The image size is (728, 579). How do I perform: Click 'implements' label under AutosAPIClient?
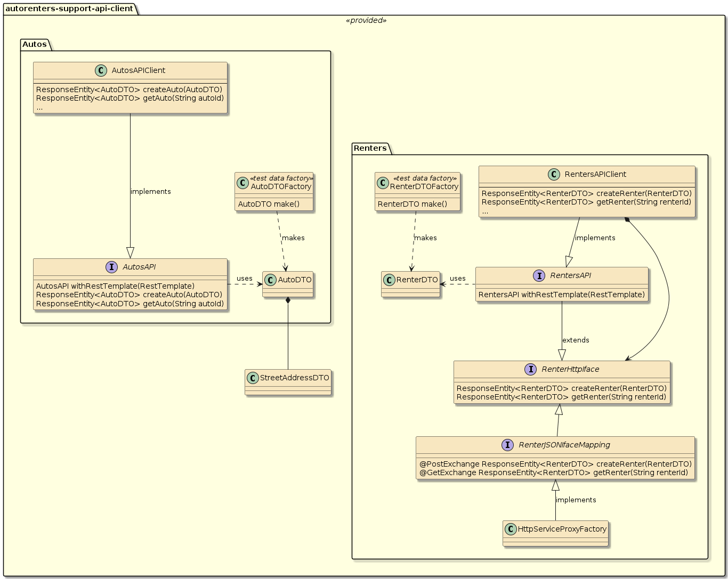click(151, 192)
